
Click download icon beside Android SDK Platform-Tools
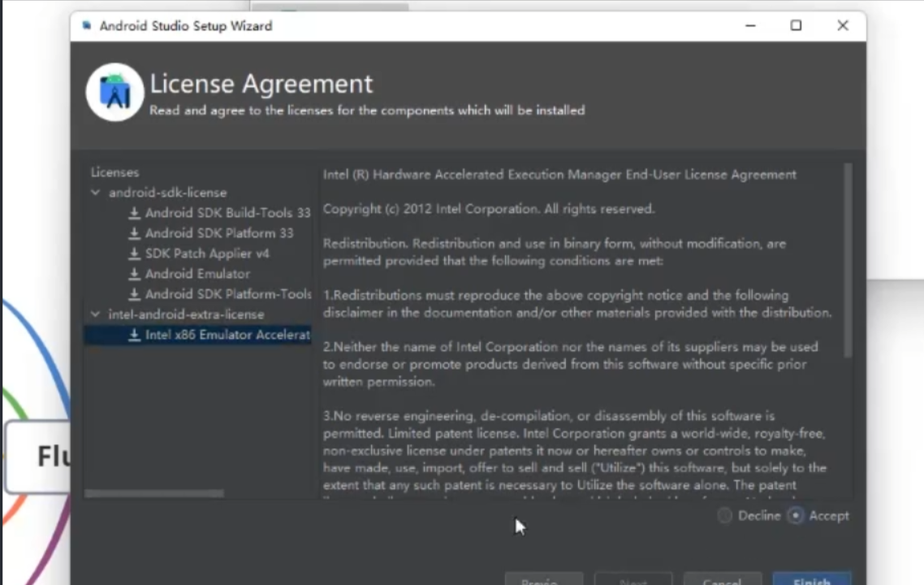[134, 293]
